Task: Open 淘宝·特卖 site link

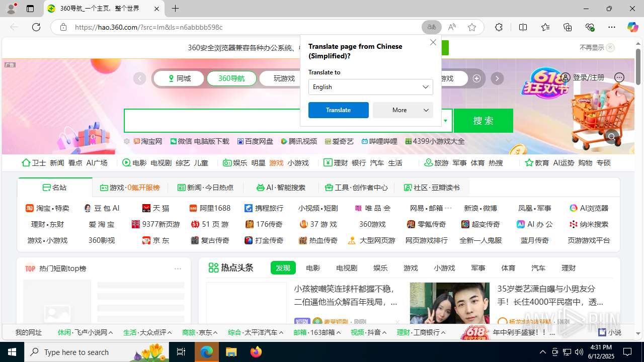Action: tap(47, 208)
